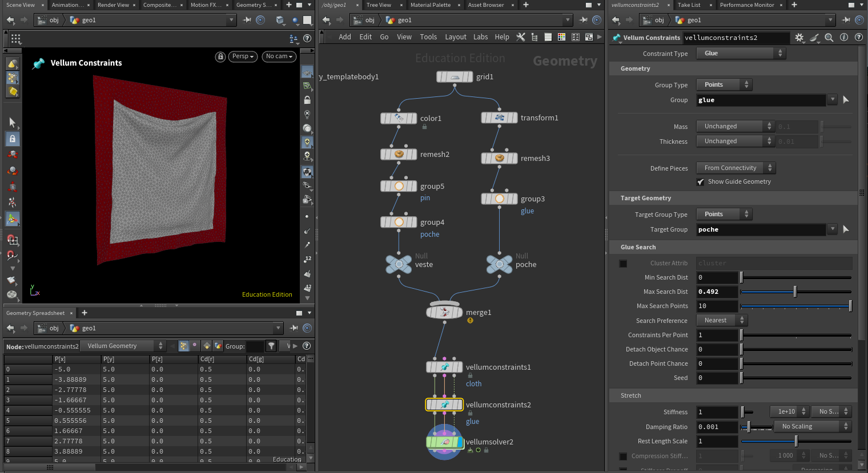Click the grid1 node icon
Image resolution: width=868 pixels, height=473 pixels.
[x=455, y=76]
